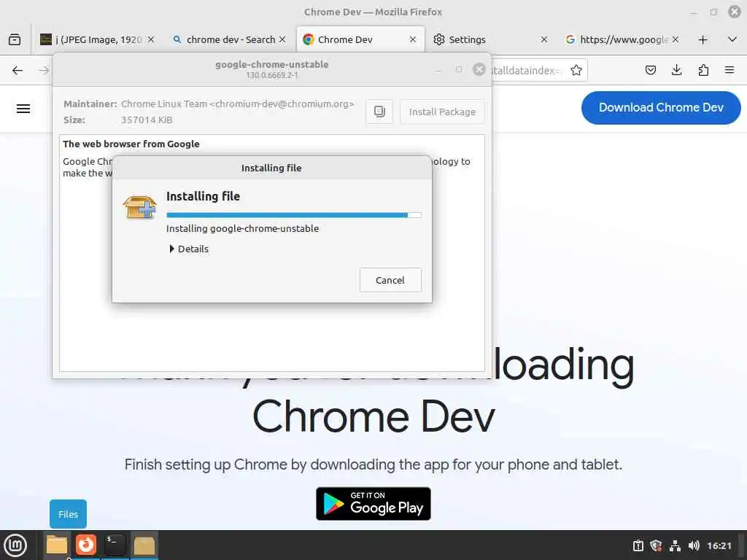Click 'Installing google-chrome-unstable' status text
The height and width of the screenshot is (560, 747).
coord(242,228)
